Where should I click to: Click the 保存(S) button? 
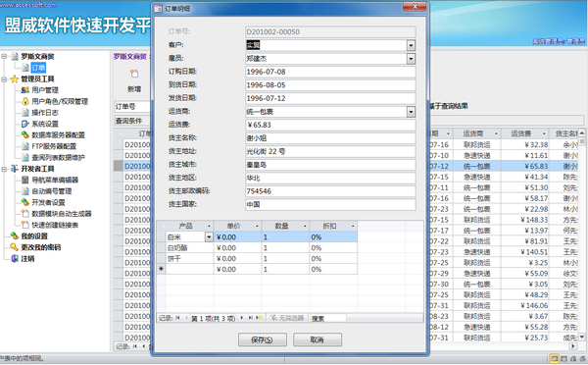coord(262,339)
